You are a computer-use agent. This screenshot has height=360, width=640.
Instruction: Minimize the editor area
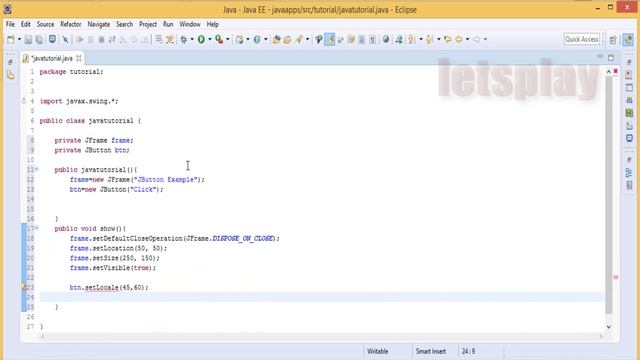[600, 57]
